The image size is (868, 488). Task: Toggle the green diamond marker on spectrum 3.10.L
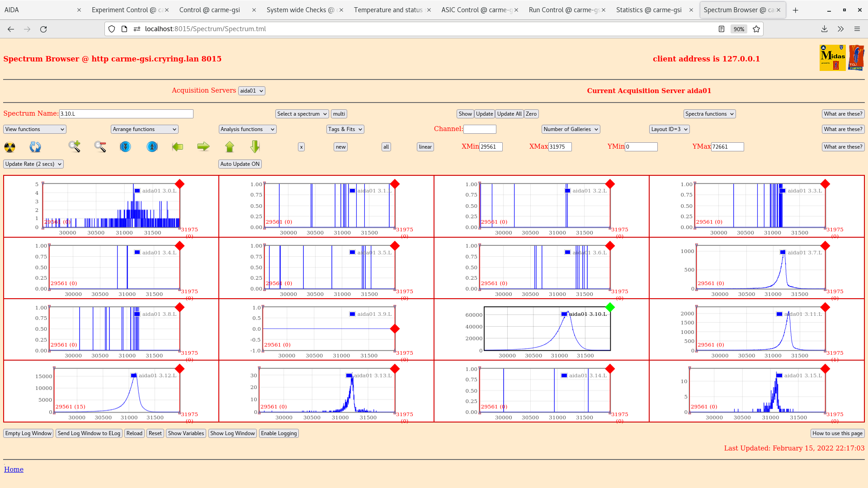pos(610,308)
